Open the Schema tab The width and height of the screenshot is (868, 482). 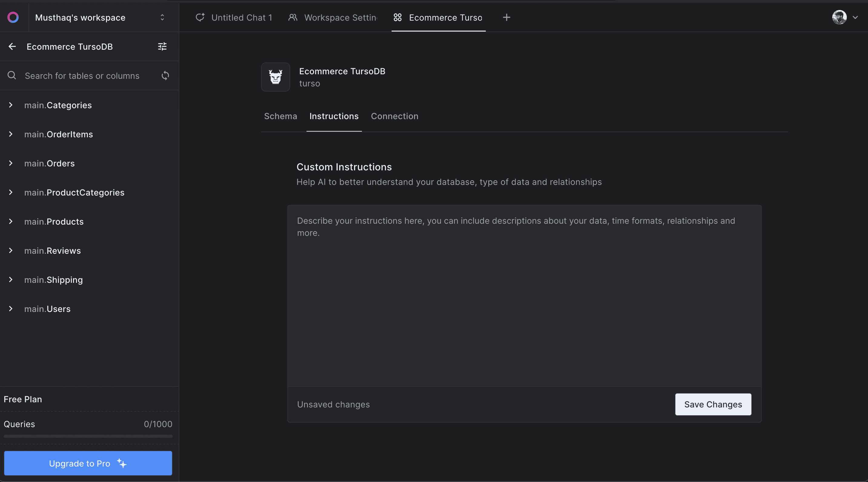tap(281, 116)
